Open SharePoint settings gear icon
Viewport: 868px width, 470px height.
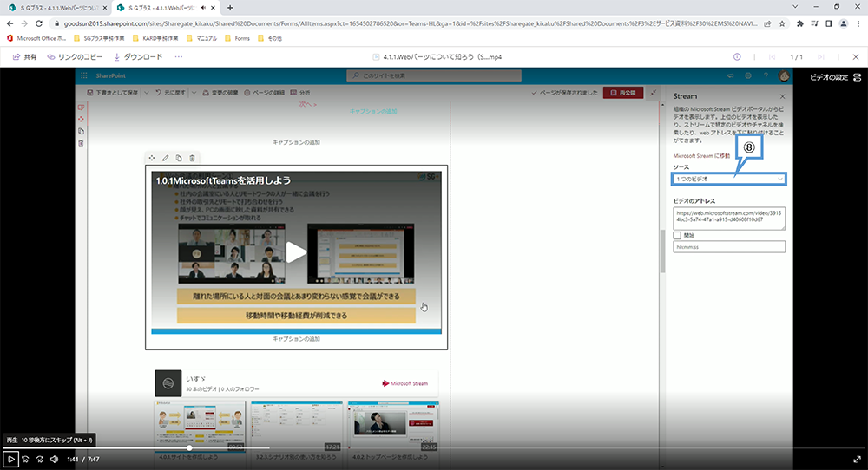click(x=748, y=75)
